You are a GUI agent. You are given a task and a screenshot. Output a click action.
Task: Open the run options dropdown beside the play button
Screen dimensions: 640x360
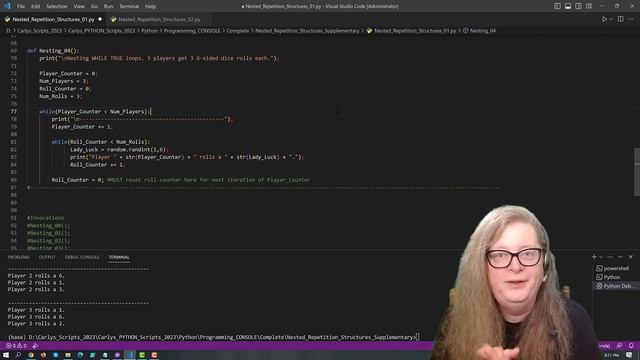(x=611, y=19)
